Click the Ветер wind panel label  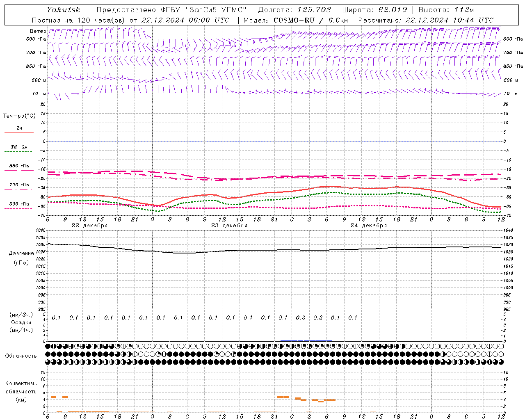38,31
